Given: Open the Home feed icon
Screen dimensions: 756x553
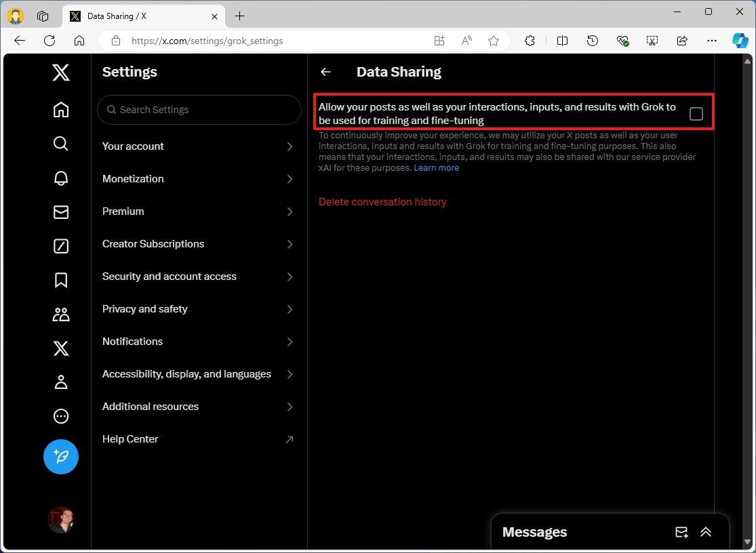Looking at the screenshot, I should (x=61, y=108).
